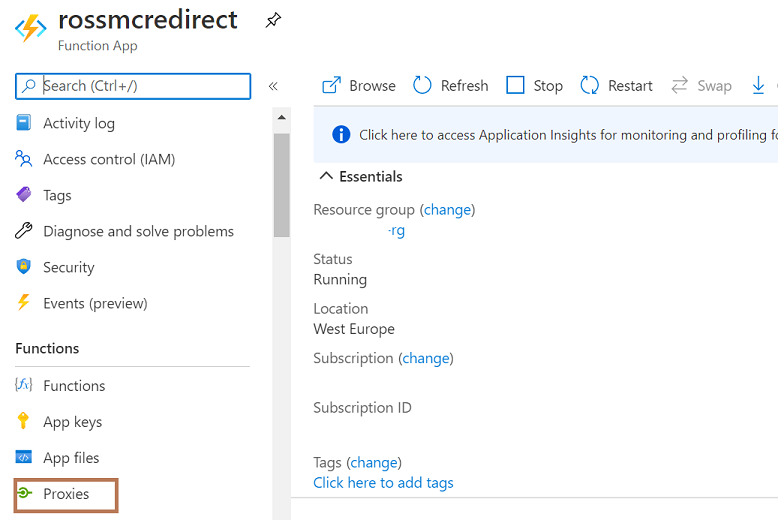Pin the rossmcredirect Function App

(273, 20)
